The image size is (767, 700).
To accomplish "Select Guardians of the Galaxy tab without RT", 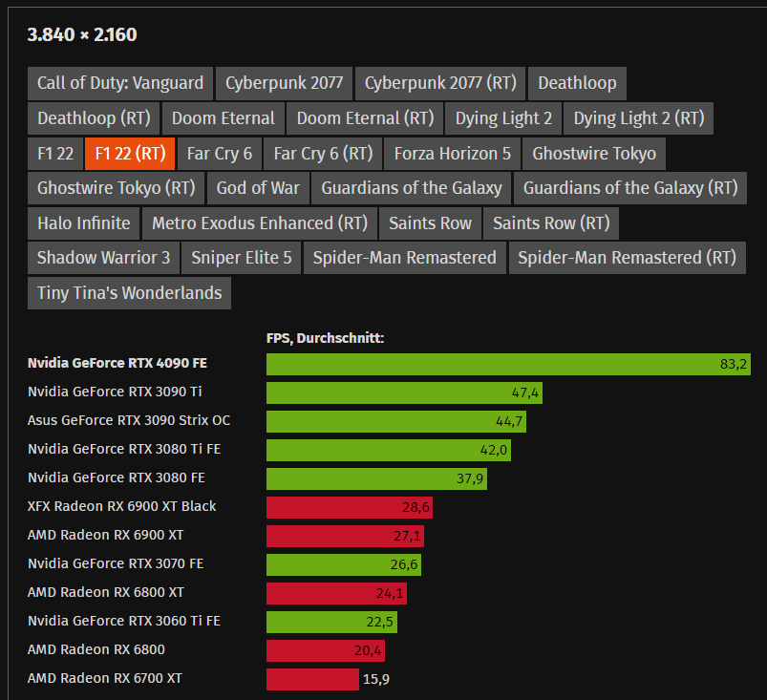I will 412,188.
